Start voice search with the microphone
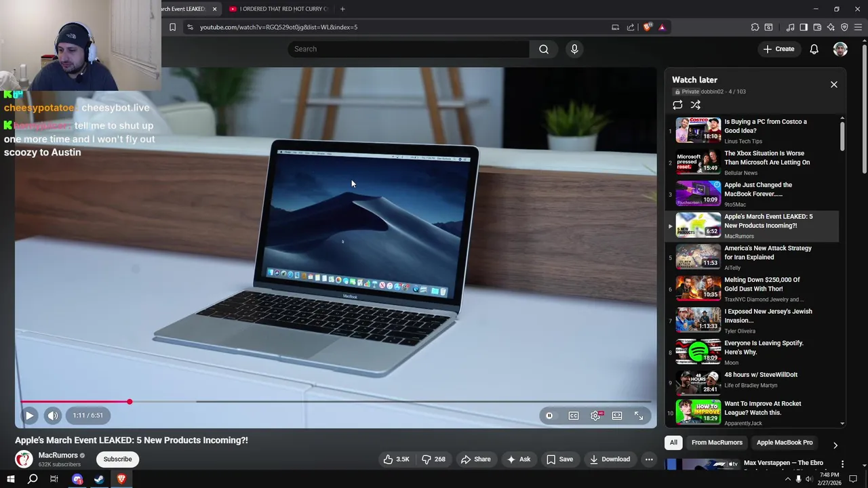The image size is (868, 488). point(574,49)
